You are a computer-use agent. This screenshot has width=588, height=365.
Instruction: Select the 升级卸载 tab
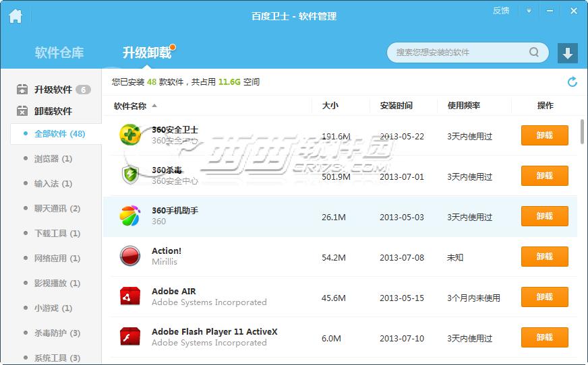(146, 53)
